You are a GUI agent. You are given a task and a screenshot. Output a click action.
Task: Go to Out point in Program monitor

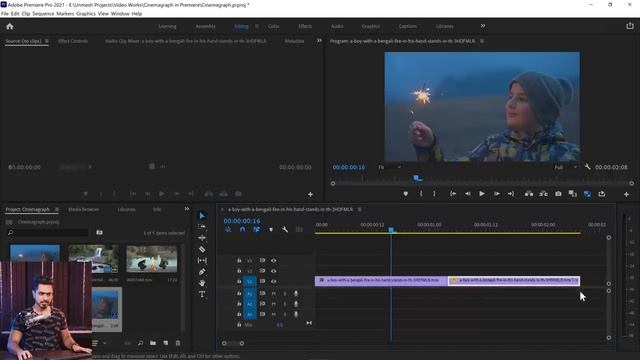[x=511, y=194]
